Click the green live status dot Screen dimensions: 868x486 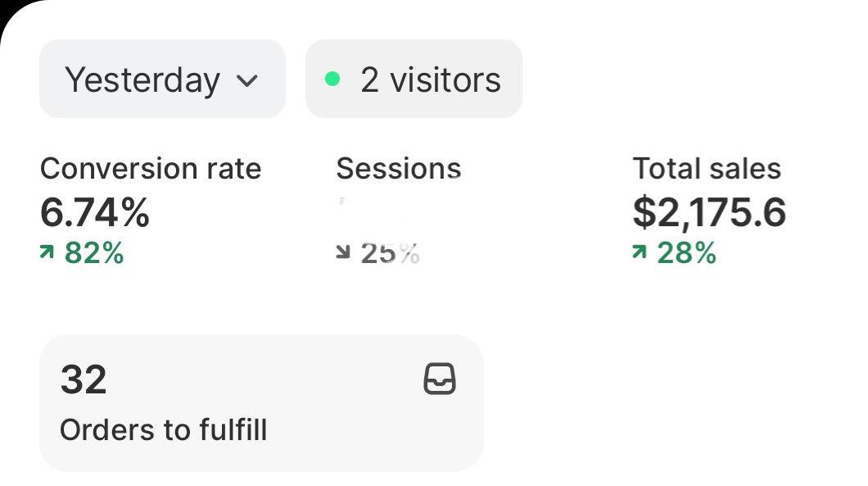pyautogui.click(x=332, y=79)
